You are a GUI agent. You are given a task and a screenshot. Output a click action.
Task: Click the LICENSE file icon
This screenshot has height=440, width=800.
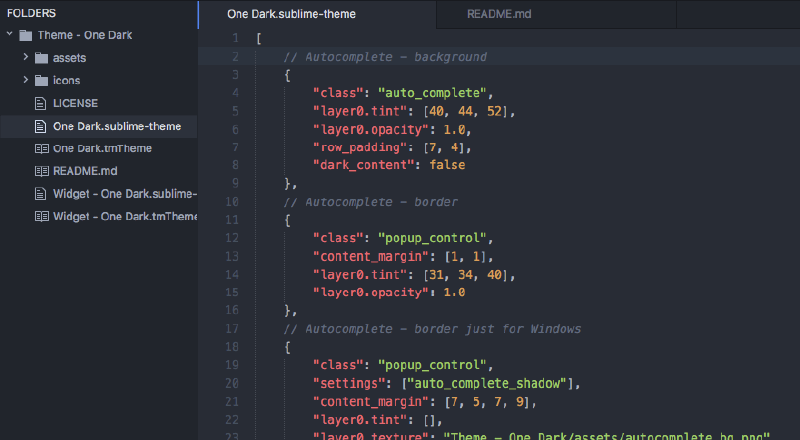click(40, 103)
